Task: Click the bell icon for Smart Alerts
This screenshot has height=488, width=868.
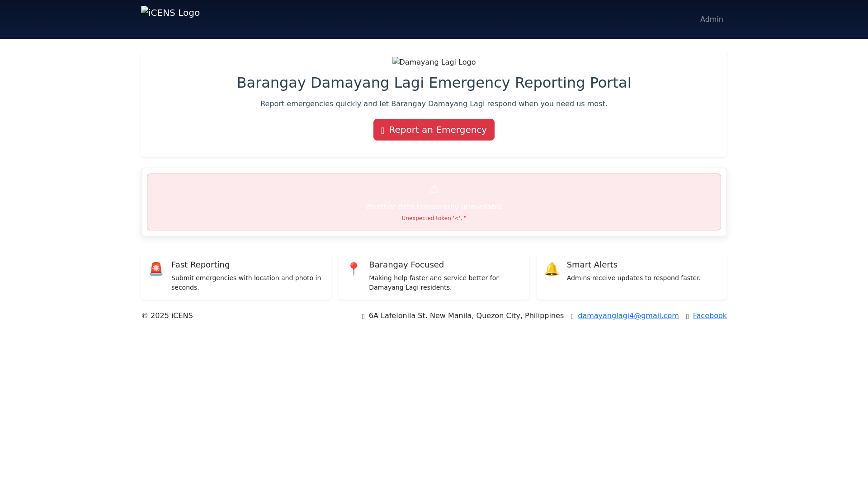Action: [x=552, y=269]
